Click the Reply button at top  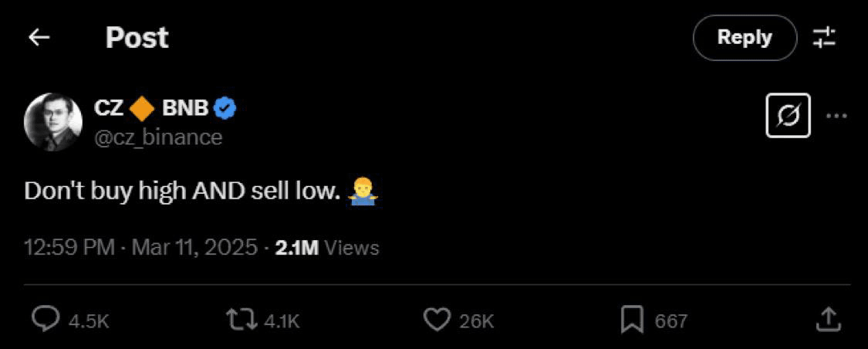(744, 38)
